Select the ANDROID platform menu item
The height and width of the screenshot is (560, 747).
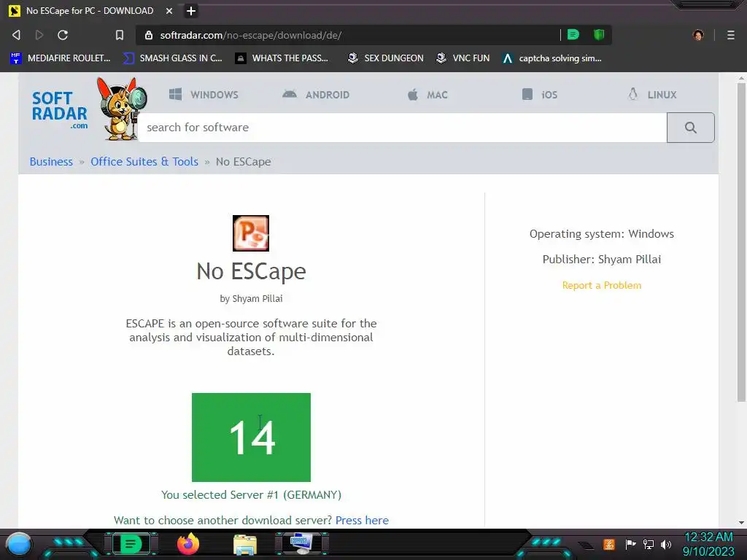tap(316, 94)
